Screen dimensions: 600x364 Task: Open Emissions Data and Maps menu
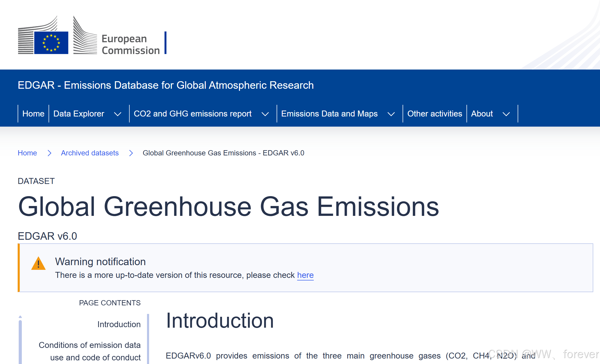[329, 114]
